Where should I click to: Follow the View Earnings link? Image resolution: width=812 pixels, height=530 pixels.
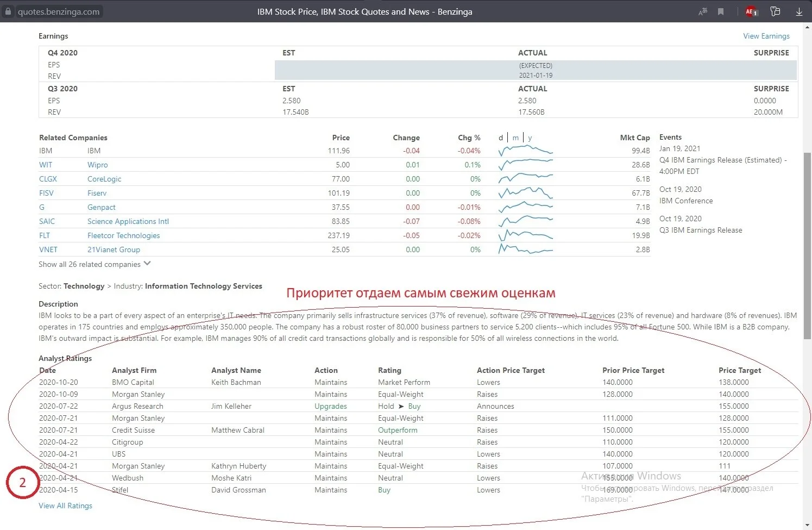(x=766, y=36)
